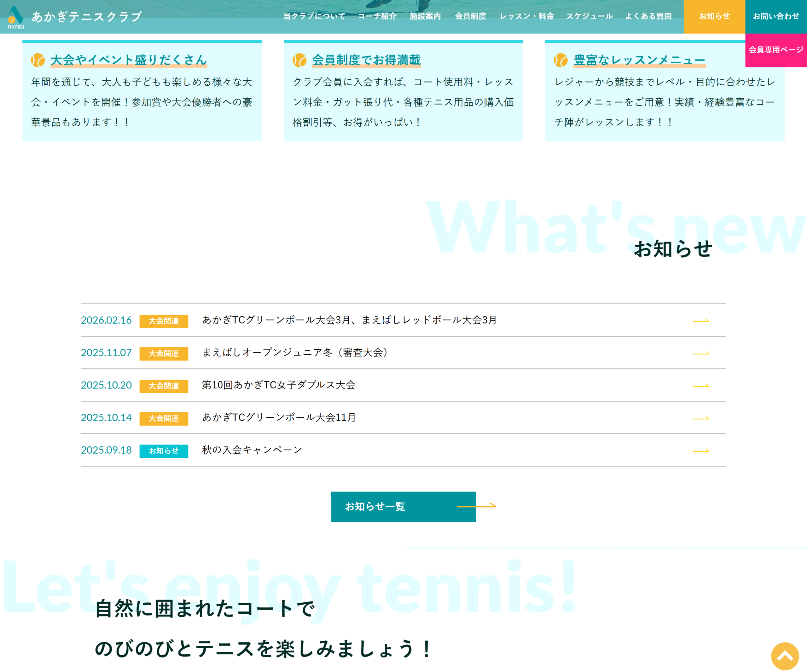Click the yellow お知らせ header button
Image resolution: width=807 pixels, height=672 pixels.
pyautogui.click(x=714, y=16)
